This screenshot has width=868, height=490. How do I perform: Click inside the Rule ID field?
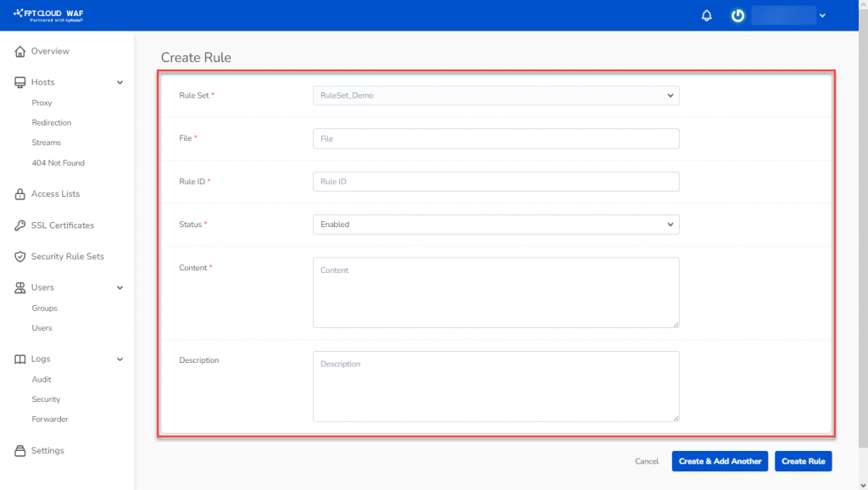(x=495, y=181)
